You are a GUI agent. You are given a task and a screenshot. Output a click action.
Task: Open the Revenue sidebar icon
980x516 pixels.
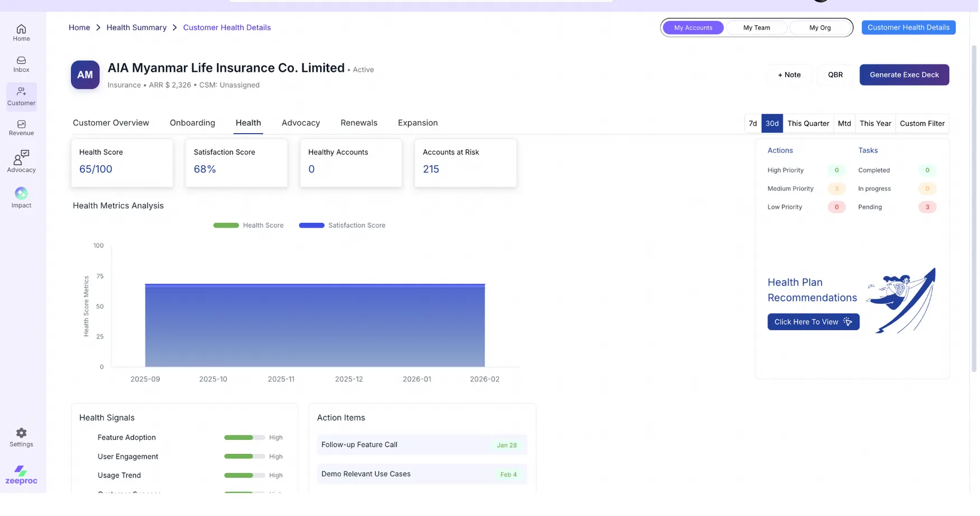(21, 128)
